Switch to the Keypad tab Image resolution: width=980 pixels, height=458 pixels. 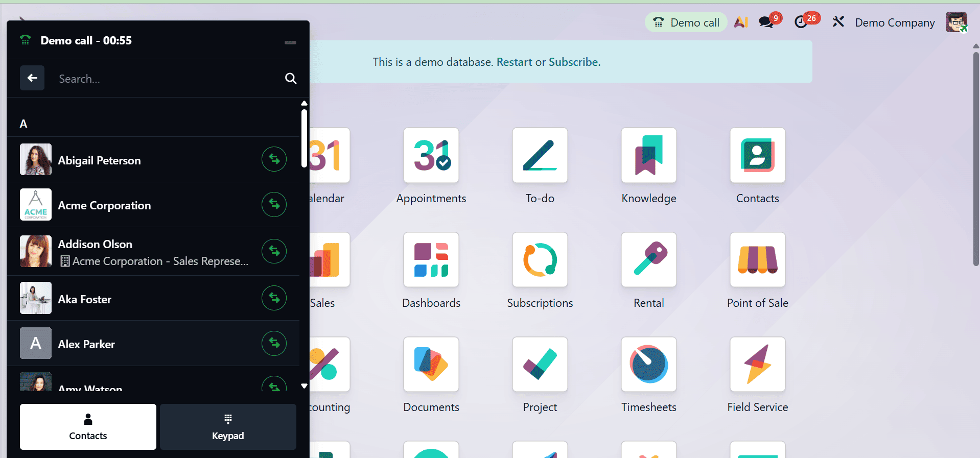point(228,427)
